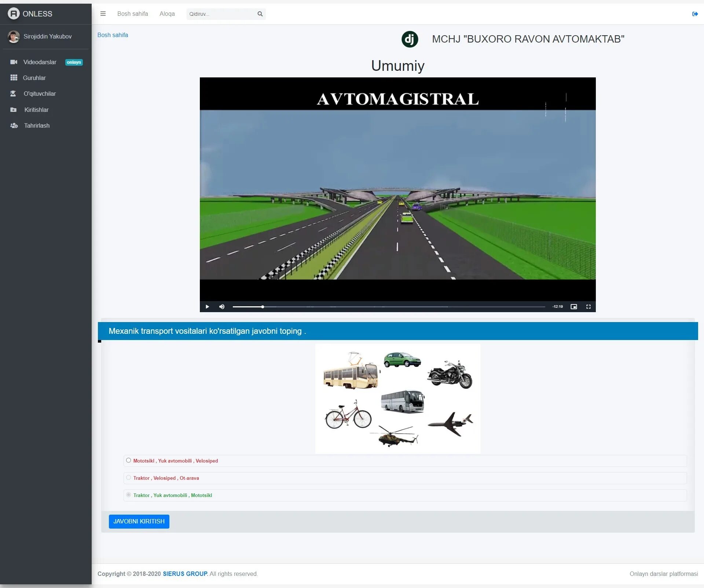Select 'Traktor, Velosiped, Ot-arava' option
The image size is (704, 588).
coord(128,478)
